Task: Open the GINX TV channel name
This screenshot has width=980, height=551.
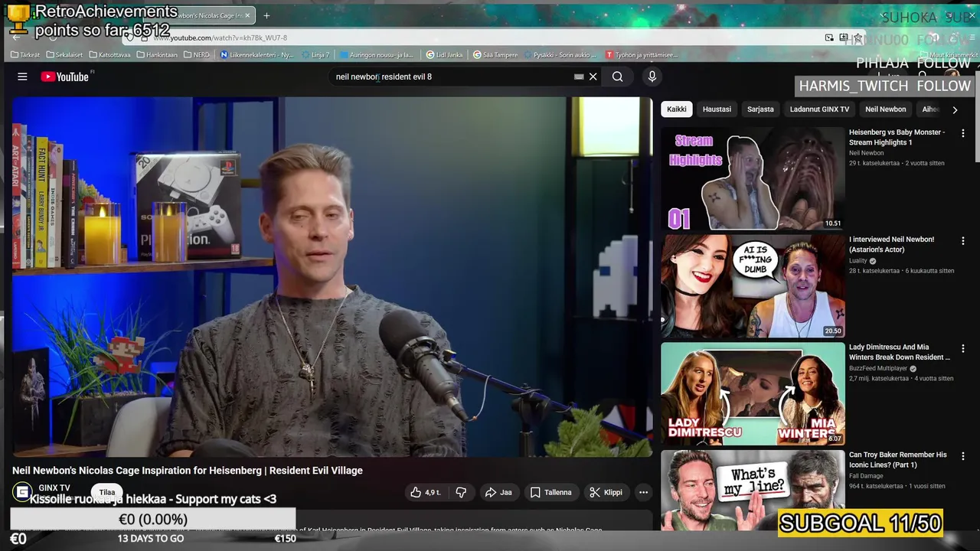Action: [x=54, y=487]
